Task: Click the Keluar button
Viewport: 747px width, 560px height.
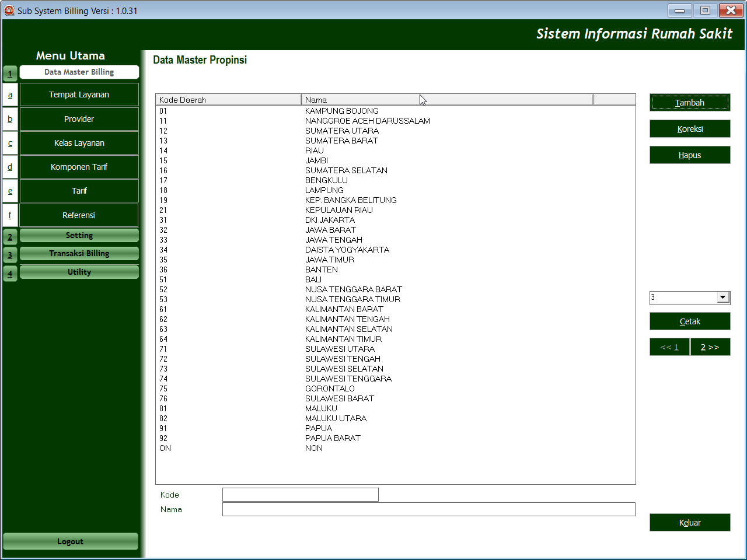Action: tap(690, 523)
